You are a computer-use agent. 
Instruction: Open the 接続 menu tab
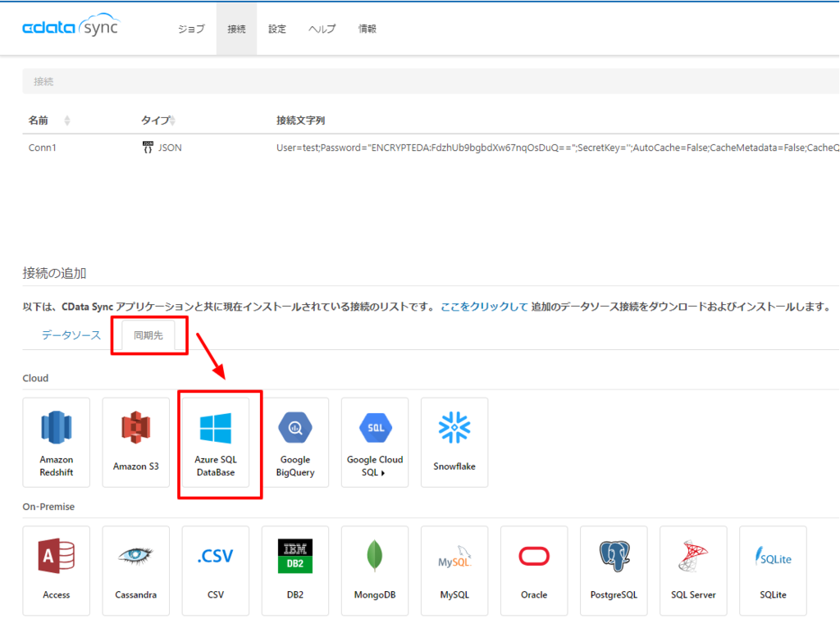pyautogui.click(x=236, y=29)
